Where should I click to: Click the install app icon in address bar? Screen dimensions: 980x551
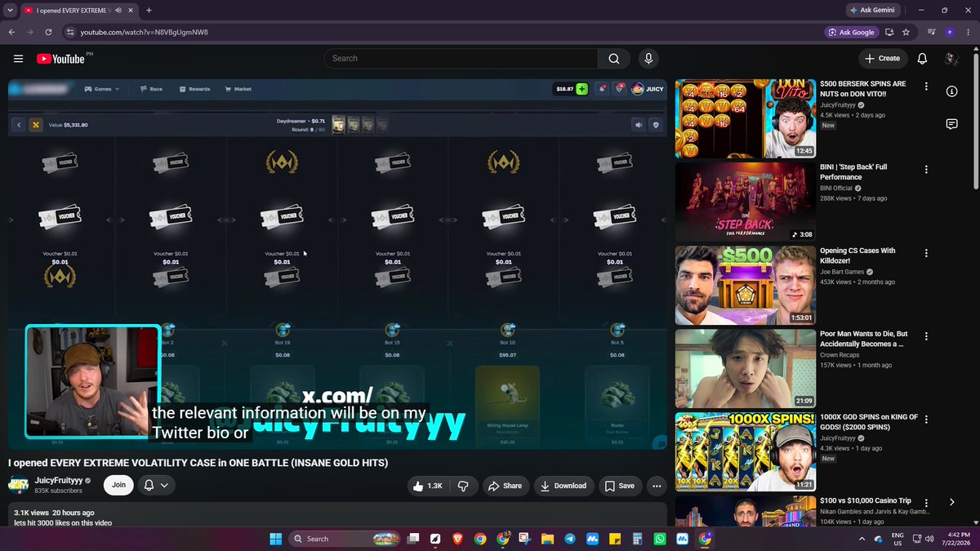[x=889, y=33]
